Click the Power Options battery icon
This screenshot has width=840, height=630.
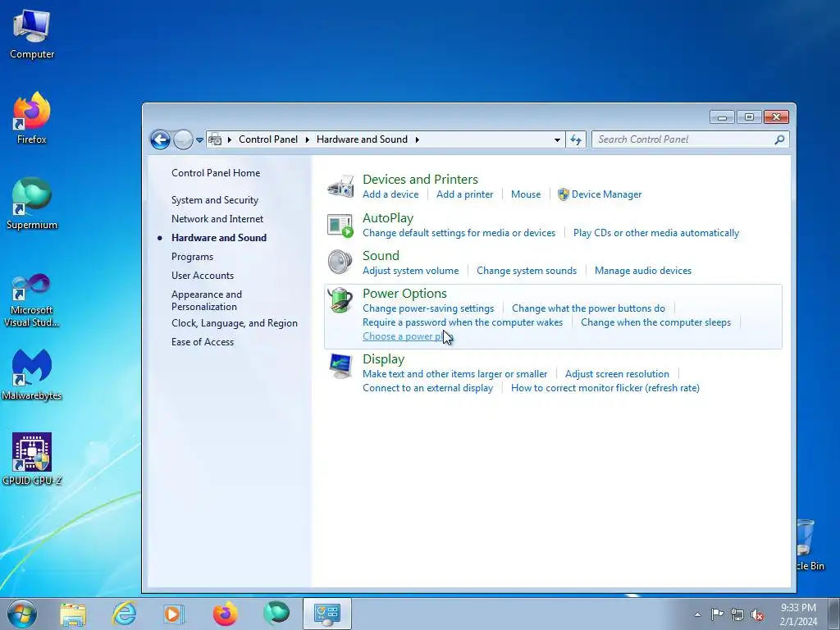coord(340,300)
